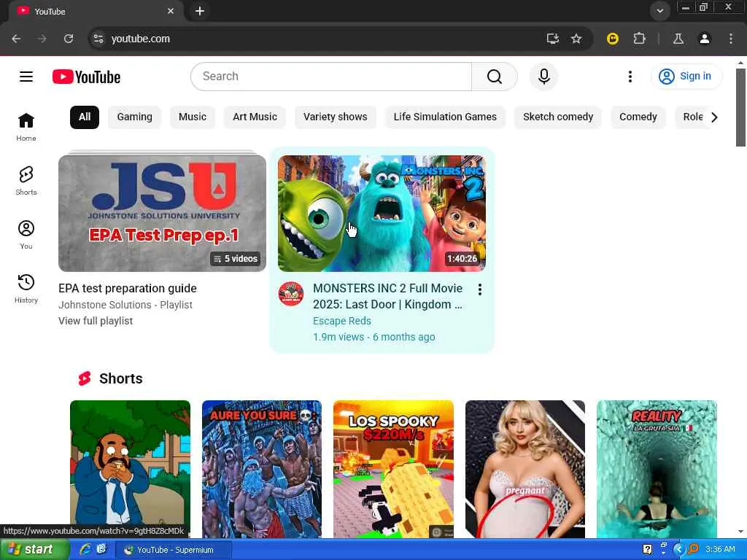Select the Art Music chip

255,117
